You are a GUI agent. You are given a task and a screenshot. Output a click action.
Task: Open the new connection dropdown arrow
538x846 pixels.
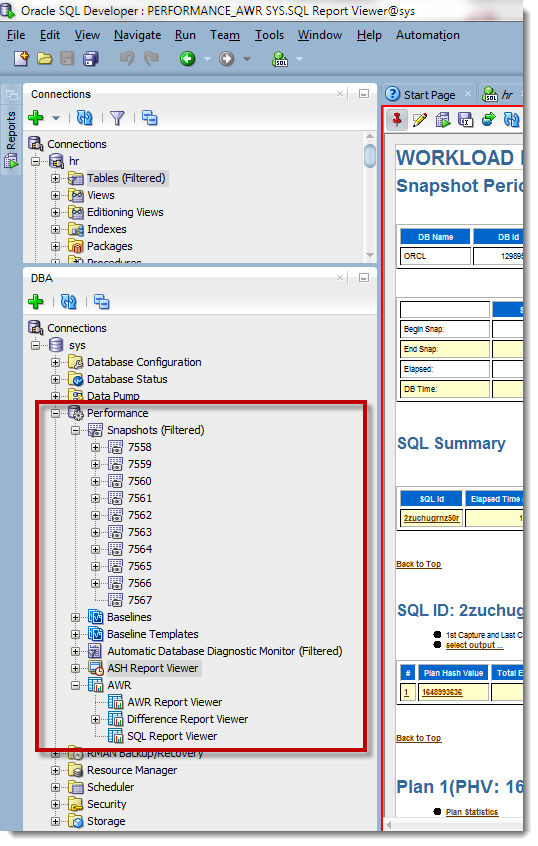click(x=56, y=118)
